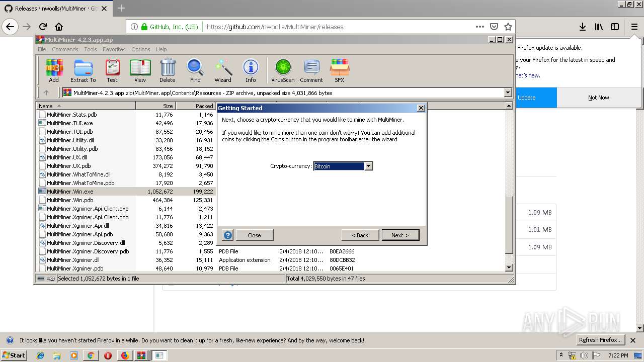The image size is (644, 362).
Task: Click the Test archive icon
Action: coord(112,70)
